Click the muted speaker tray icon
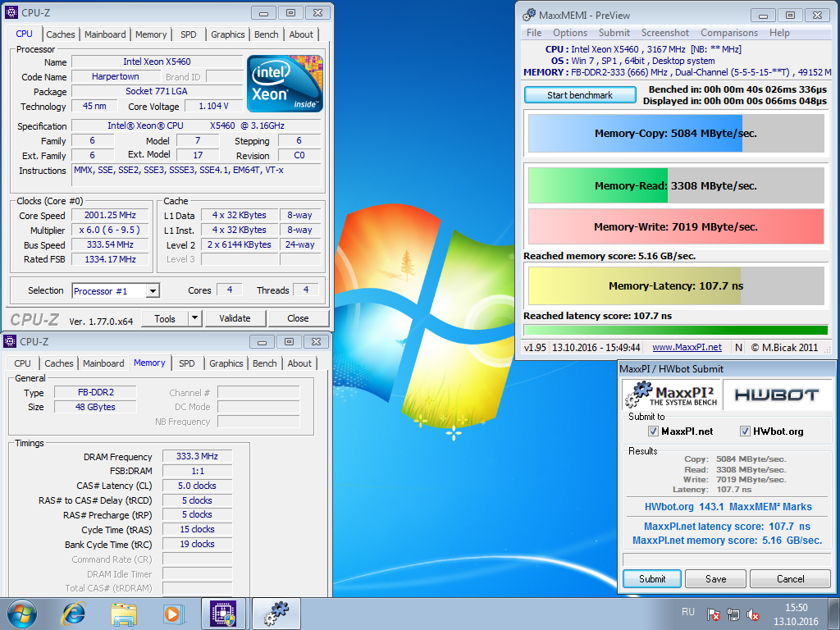The width and height of the screenshot is (840, 630). pos(753,614)
